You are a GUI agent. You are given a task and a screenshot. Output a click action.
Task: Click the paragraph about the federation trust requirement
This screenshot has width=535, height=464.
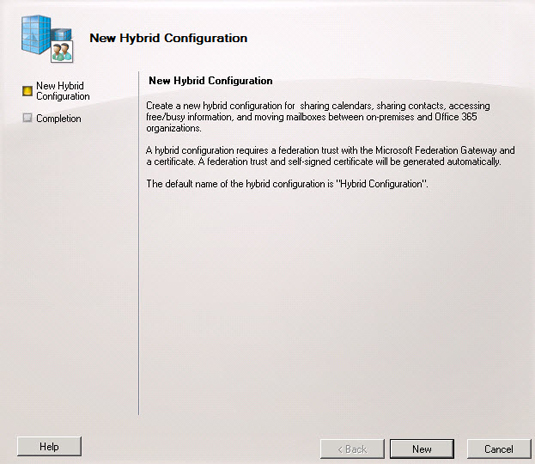click(x=330, y=156)
